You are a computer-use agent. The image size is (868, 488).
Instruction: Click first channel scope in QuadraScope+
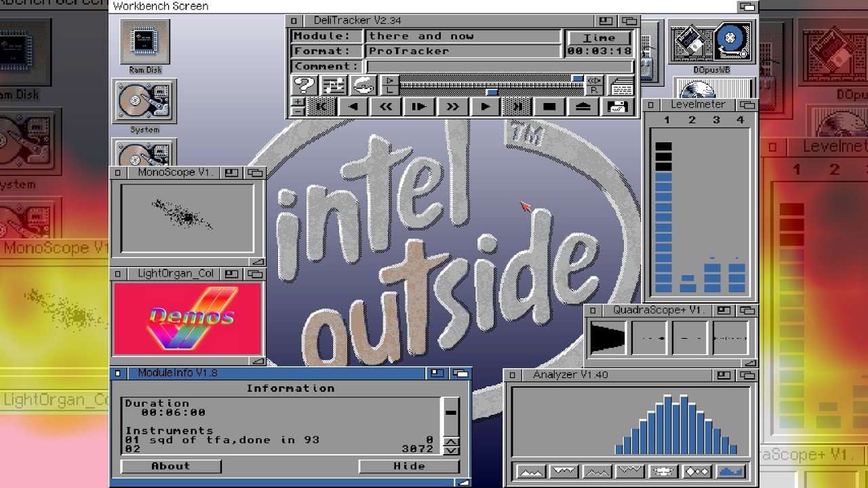(608, 337)
